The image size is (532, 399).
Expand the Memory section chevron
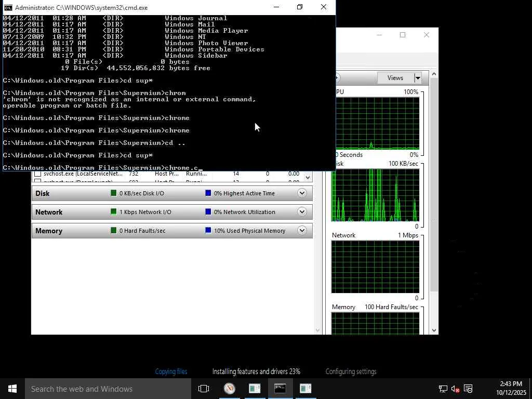pos(302,230)
